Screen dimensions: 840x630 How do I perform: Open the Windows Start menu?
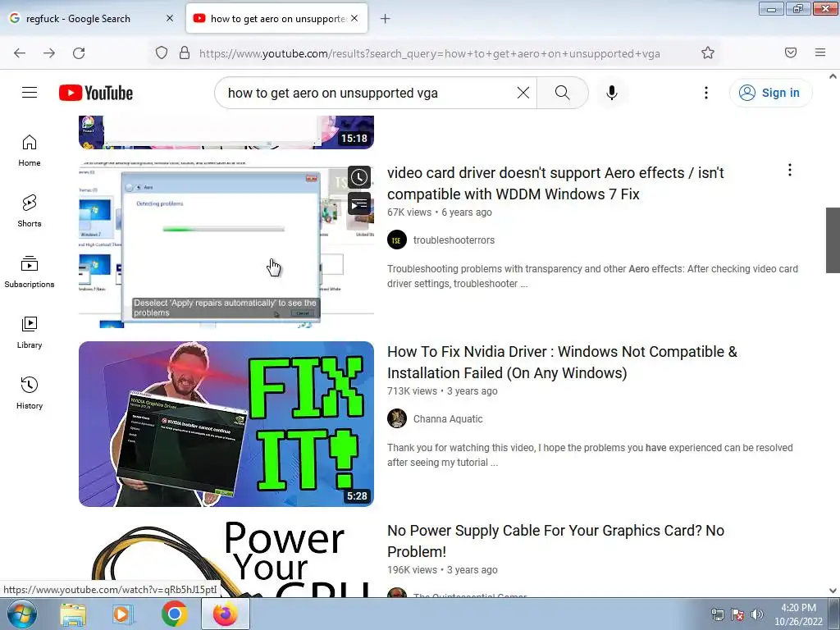[22, 614]
